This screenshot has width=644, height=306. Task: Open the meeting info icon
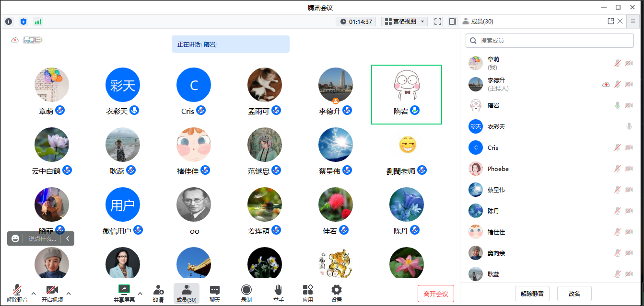point(9,22)
